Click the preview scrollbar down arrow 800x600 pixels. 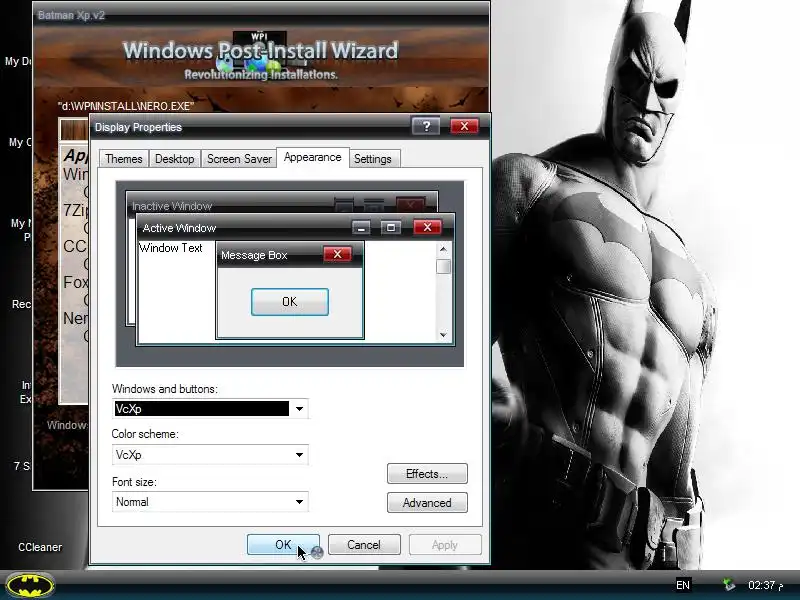[x=443, y=335]
